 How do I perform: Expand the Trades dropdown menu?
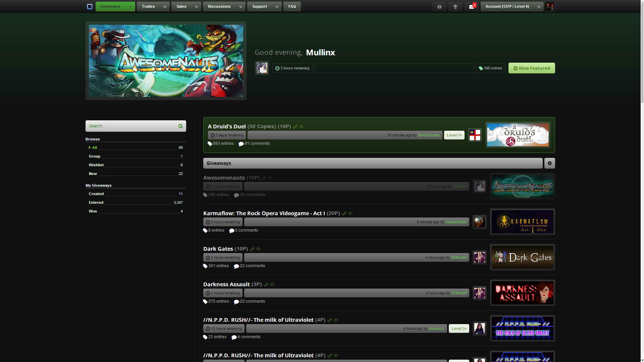(x=153, y=6)
